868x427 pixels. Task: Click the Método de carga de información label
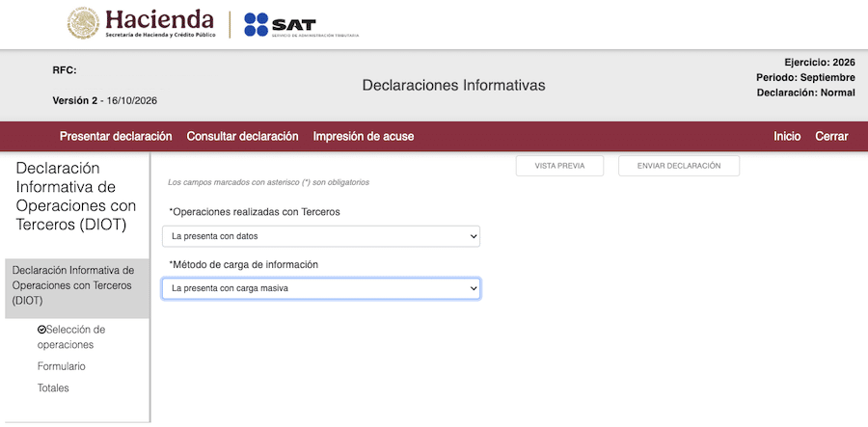click(244, 265)
